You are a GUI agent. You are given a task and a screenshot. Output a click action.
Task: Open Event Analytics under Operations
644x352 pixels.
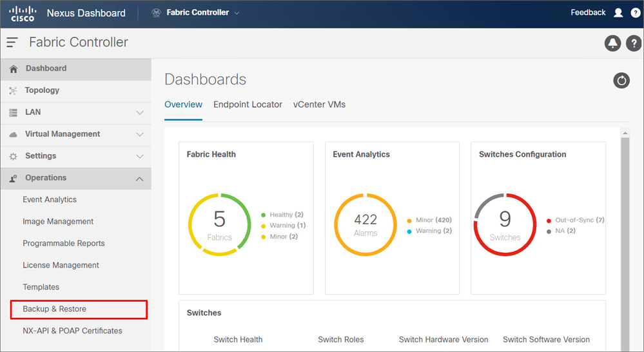tap(50, 200)
